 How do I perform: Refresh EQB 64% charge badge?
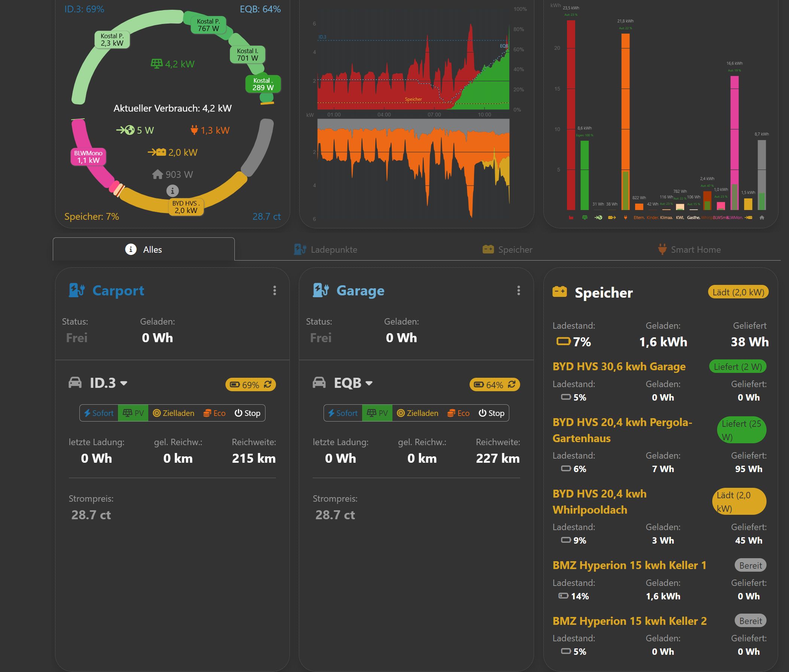click(512, 384)
